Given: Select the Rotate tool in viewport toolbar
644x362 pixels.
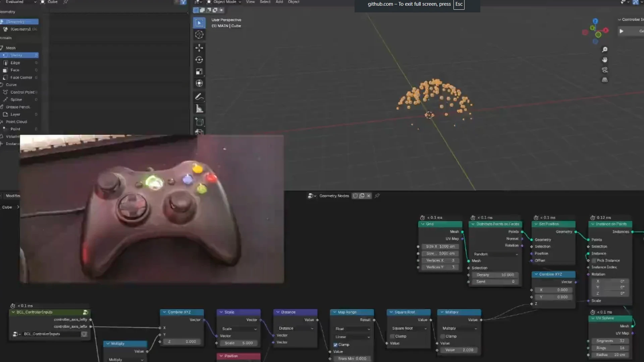Looking at the screenshot, I should 199,60.
